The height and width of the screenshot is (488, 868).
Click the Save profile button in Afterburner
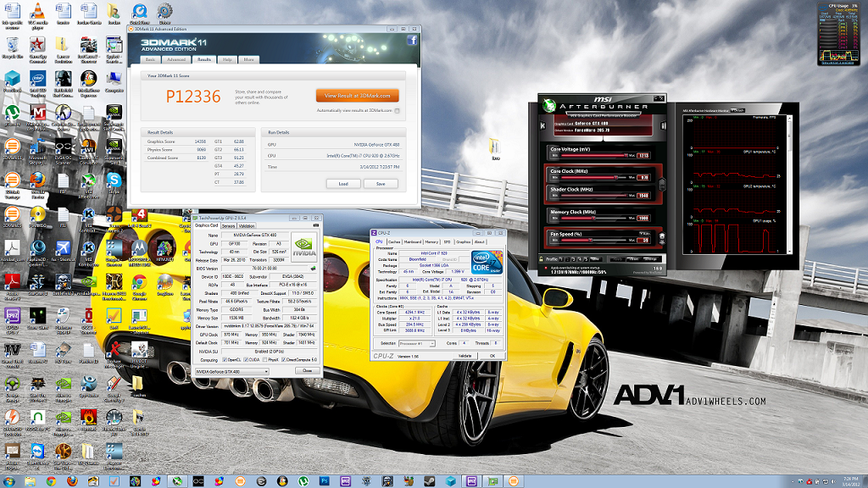(595, 259)
